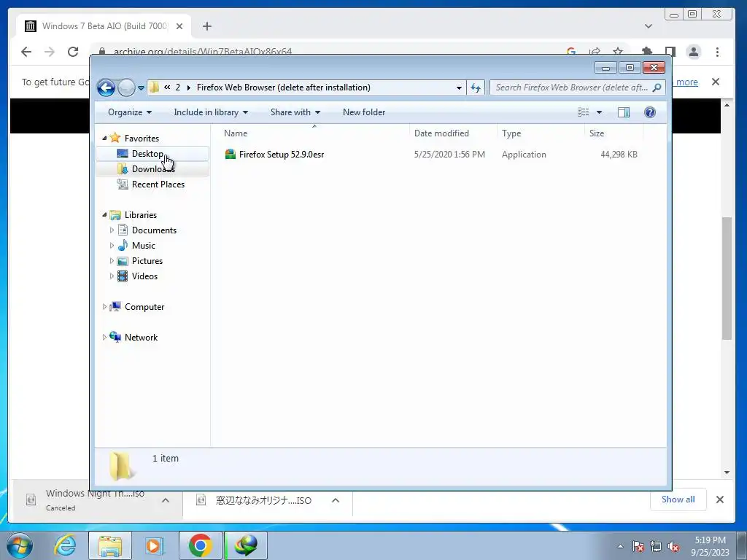The image size is (747, 560).
Task: Close the Windows 7 Beta AIO tab
Action: [x=179, y=26]
